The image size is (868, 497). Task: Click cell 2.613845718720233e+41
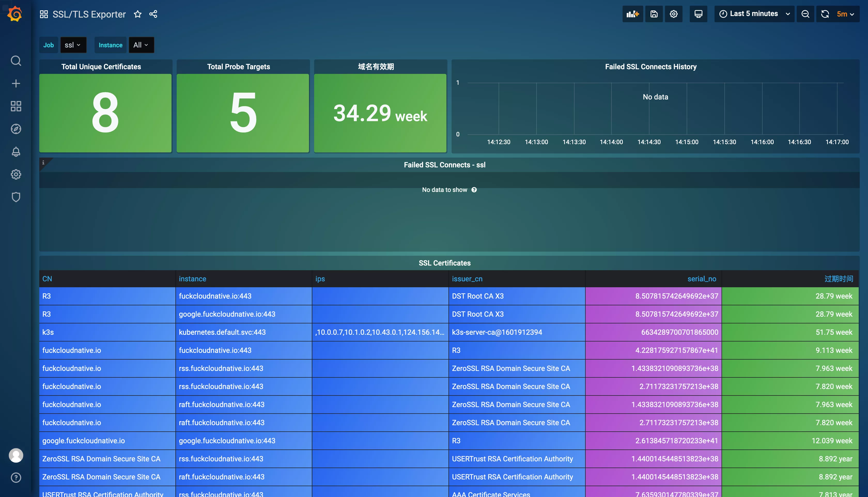(x=653, y=441)
